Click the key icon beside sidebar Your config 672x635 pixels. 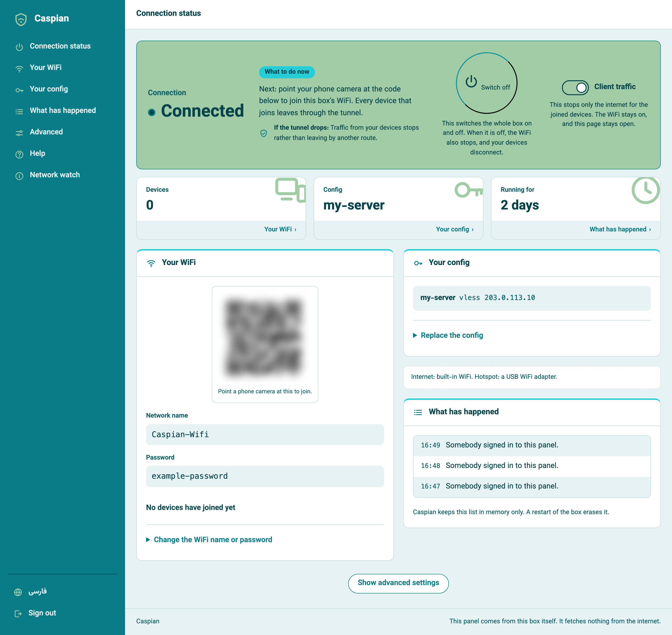[19, 90]
